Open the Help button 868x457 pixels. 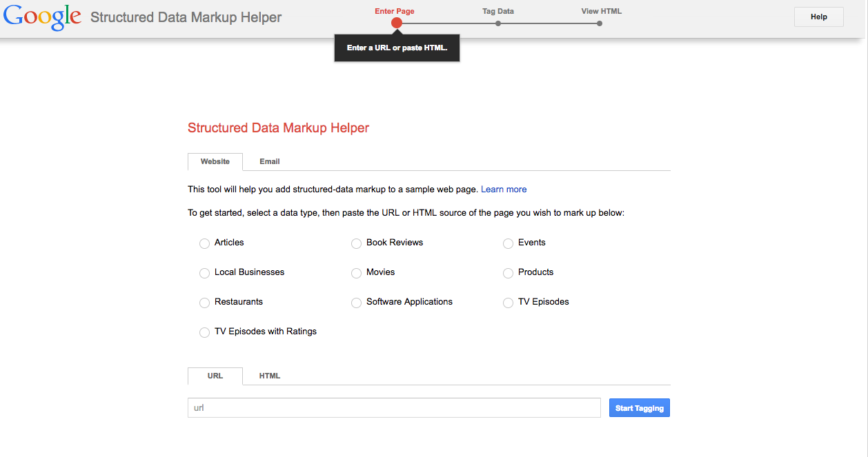(x=819, y=17)
